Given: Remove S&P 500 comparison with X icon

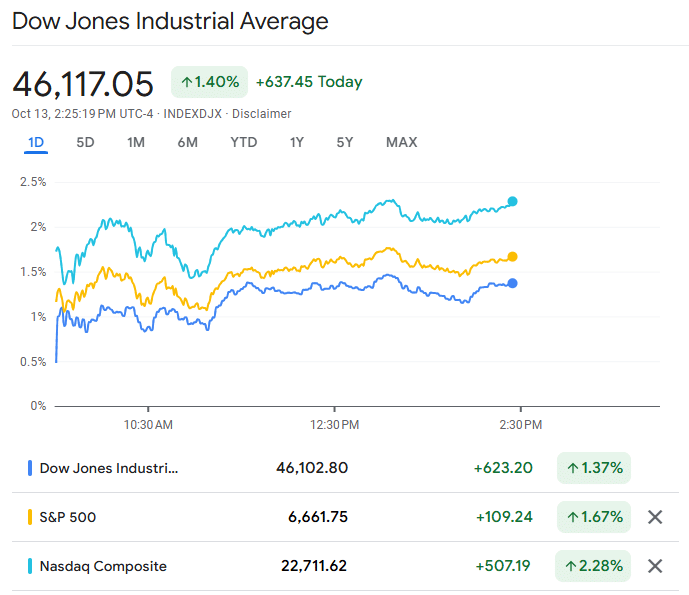Looking at the screenshot, I should click(655, 517).
